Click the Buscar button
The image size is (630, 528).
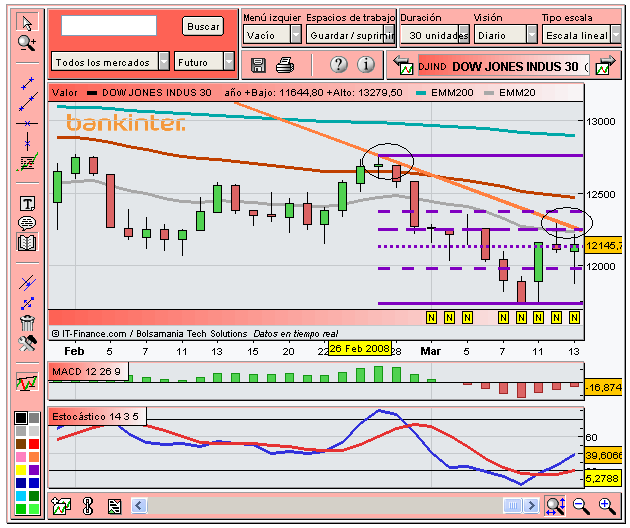pyautogui.click(x=203, y=27)
